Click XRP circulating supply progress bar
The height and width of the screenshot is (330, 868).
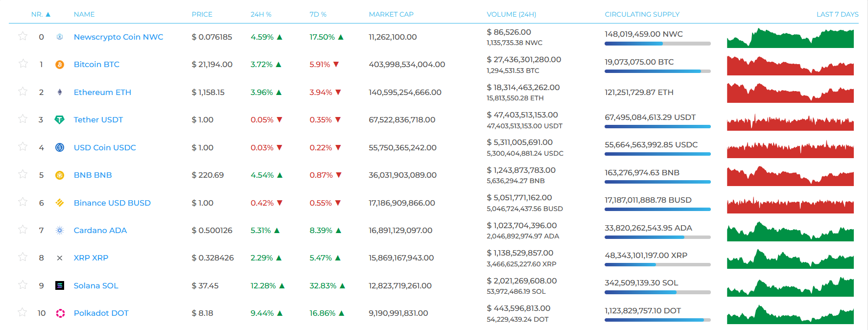pos(657,265)
